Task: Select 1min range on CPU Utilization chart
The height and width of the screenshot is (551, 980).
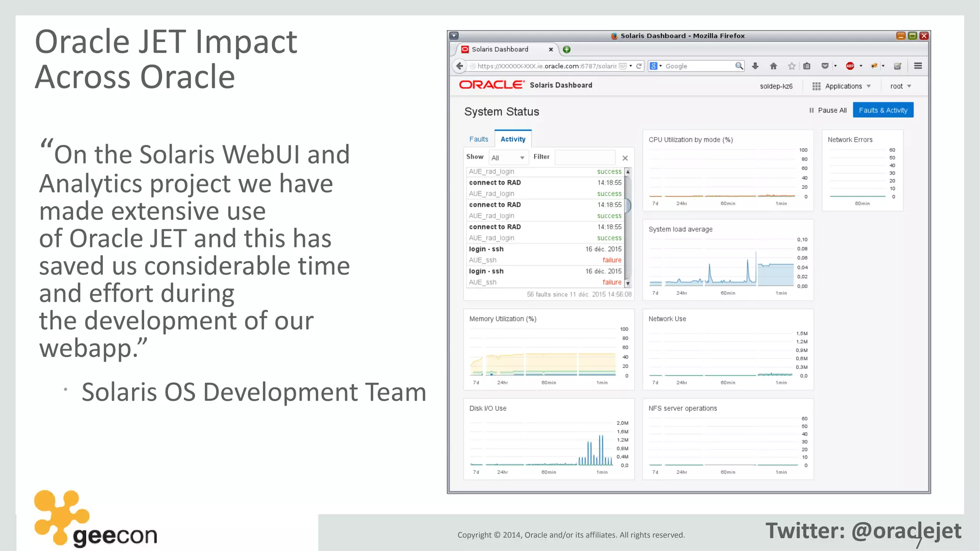Action: coord(781,204)
